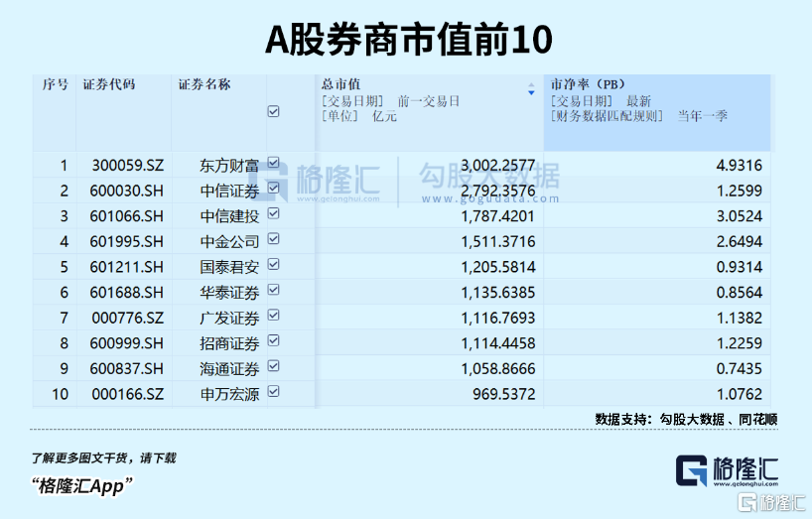This screenshot has width=812, height=519.
Task: Click stock code 000166.SZ
Action: pyautogui.click(x=128, y=394)
